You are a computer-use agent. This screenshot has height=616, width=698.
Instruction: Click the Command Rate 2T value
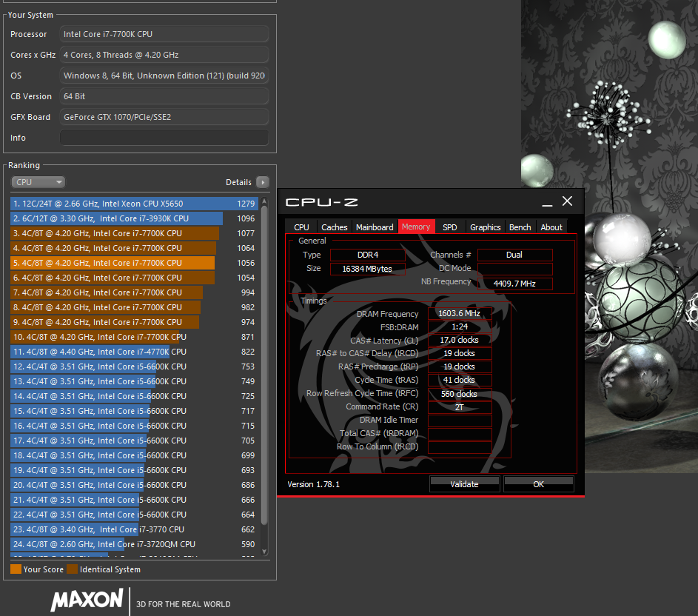point(460,407)
